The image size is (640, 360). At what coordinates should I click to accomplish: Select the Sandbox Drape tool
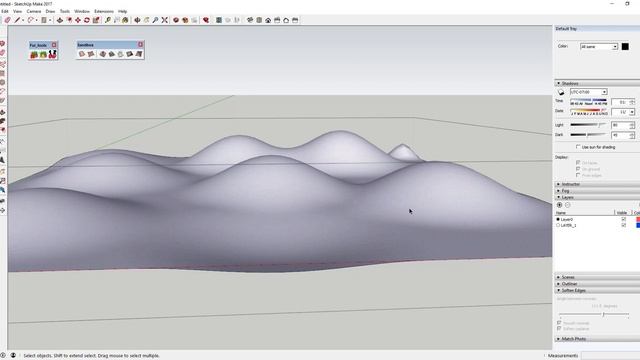pyautogui.click(x=120, y=54)
